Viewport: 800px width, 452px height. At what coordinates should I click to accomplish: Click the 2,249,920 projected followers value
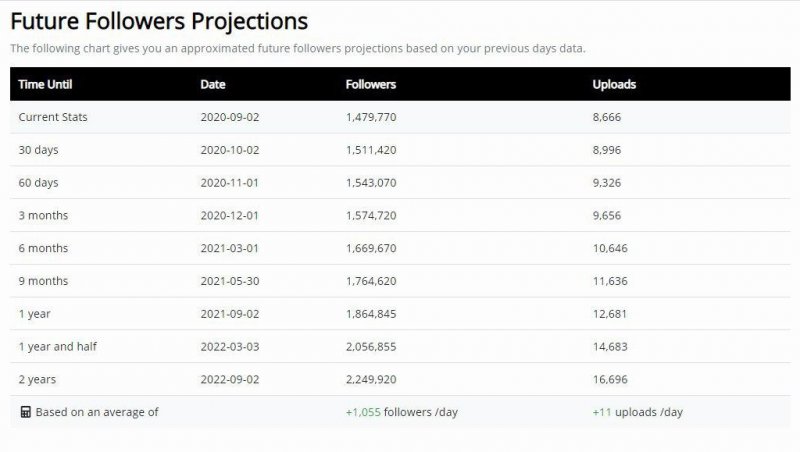[x=371, y=379]
